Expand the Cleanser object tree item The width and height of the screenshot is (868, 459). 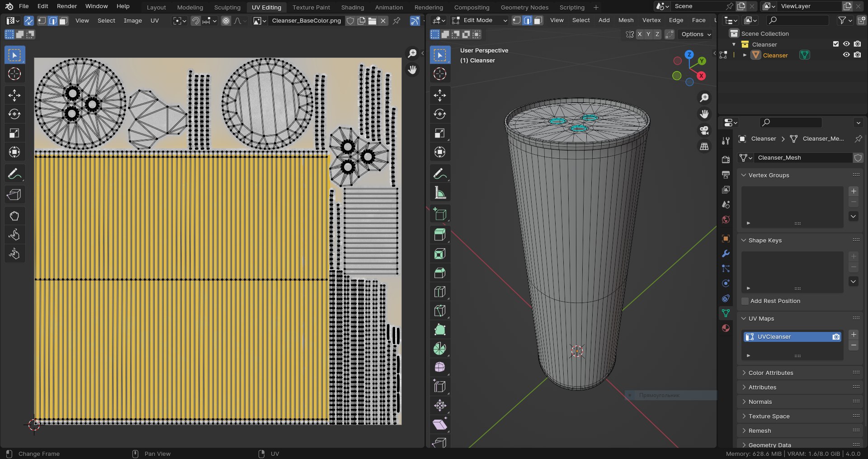click(x=745, y=55)
